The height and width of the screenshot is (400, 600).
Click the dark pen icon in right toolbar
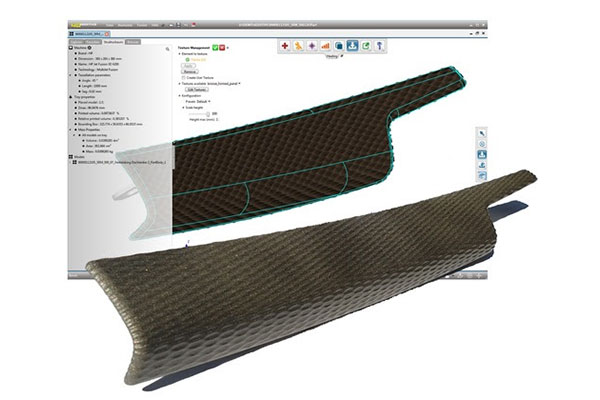pos(482,133)
